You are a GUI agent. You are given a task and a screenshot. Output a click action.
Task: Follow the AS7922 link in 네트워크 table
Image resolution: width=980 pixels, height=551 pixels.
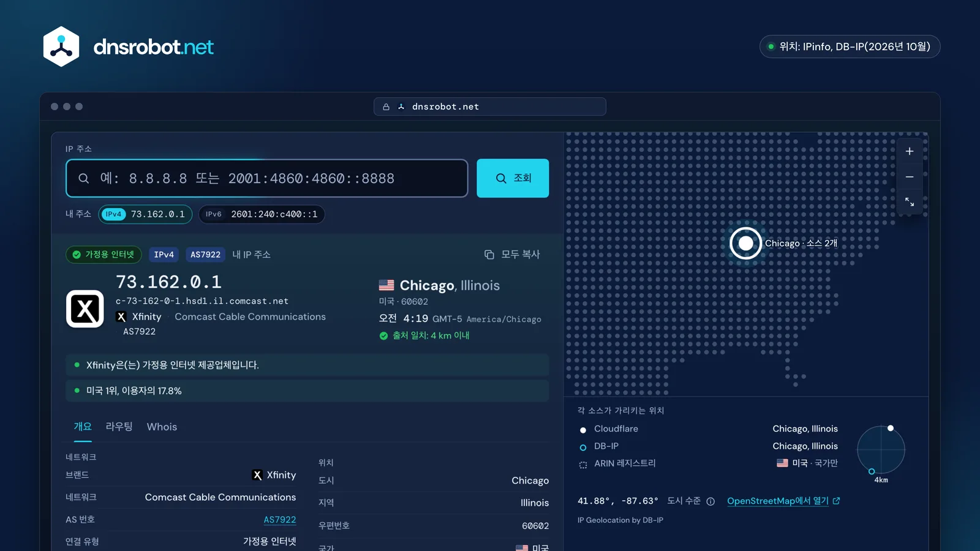(x=280, y=519)
